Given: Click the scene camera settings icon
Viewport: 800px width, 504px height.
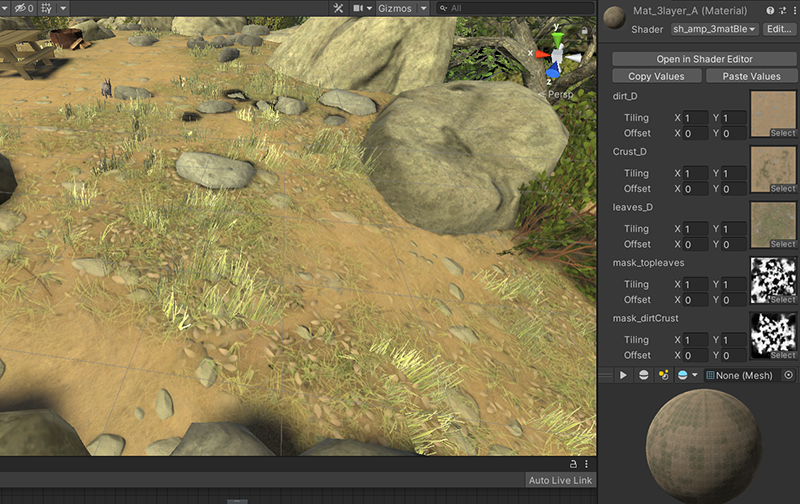Looking at the screenshot, I should (x=358, y=8).
